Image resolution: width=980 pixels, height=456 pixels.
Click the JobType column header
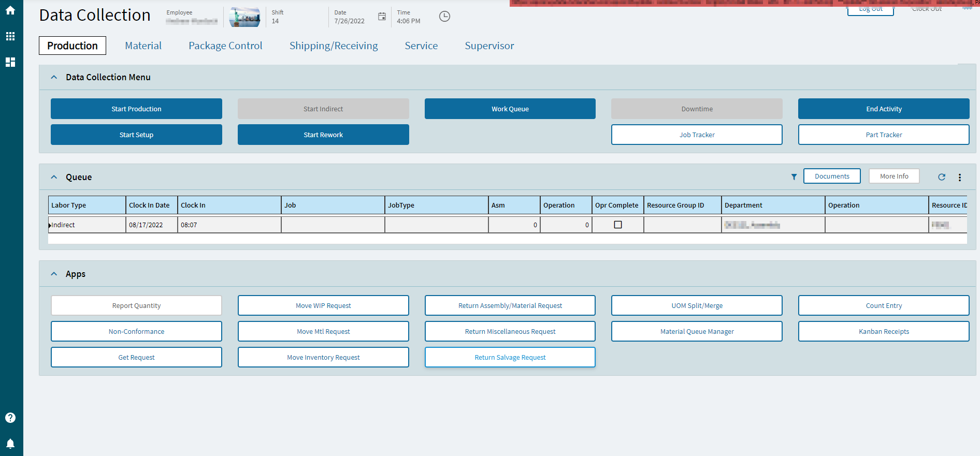(x=437, y=205)
